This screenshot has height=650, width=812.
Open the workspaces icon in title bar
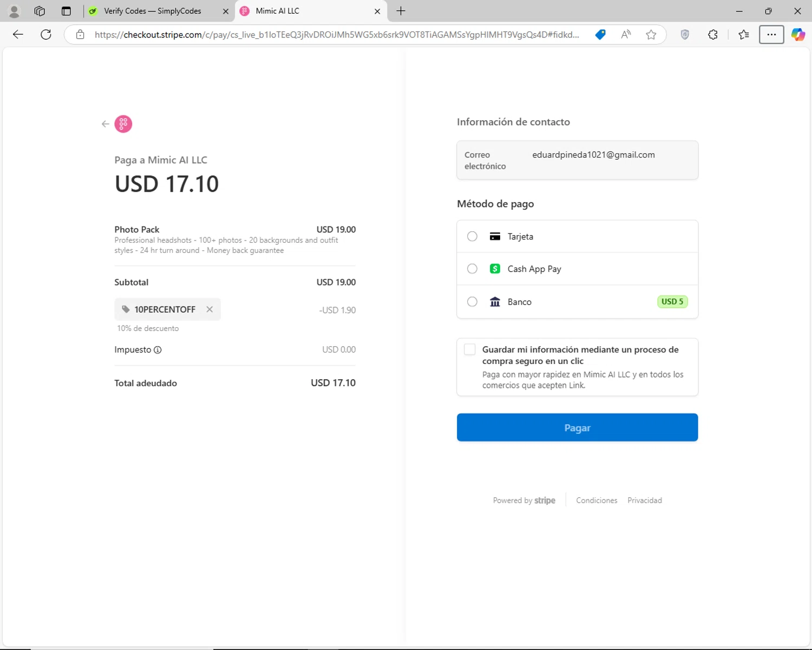tap(40, 11)
